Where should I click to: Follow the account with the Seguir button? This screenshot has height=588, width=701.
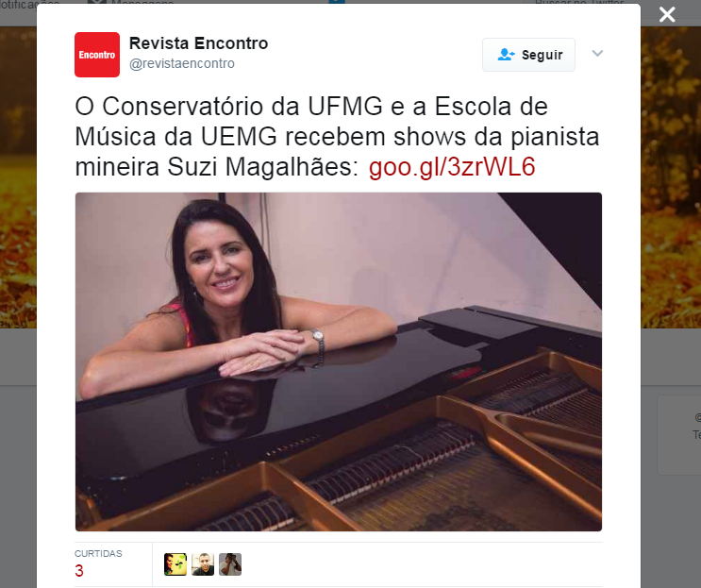(x=528, y=55)
